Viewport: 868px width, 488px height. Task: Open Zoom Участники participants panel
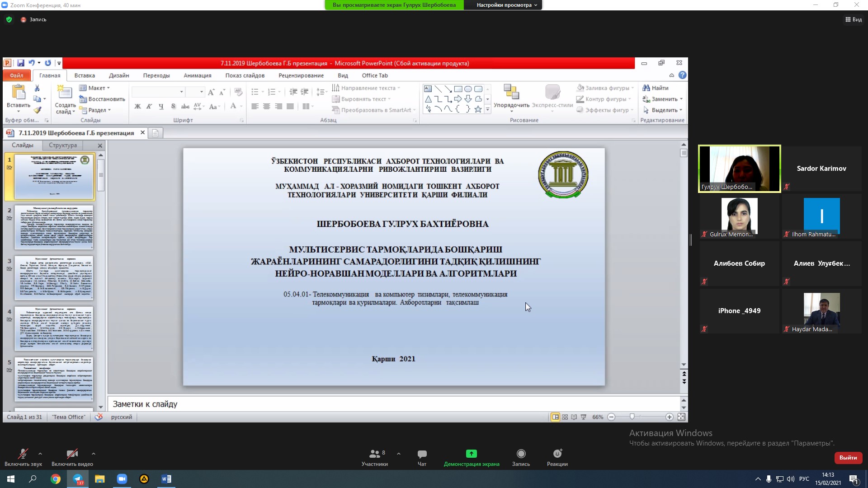pos(375,457)
